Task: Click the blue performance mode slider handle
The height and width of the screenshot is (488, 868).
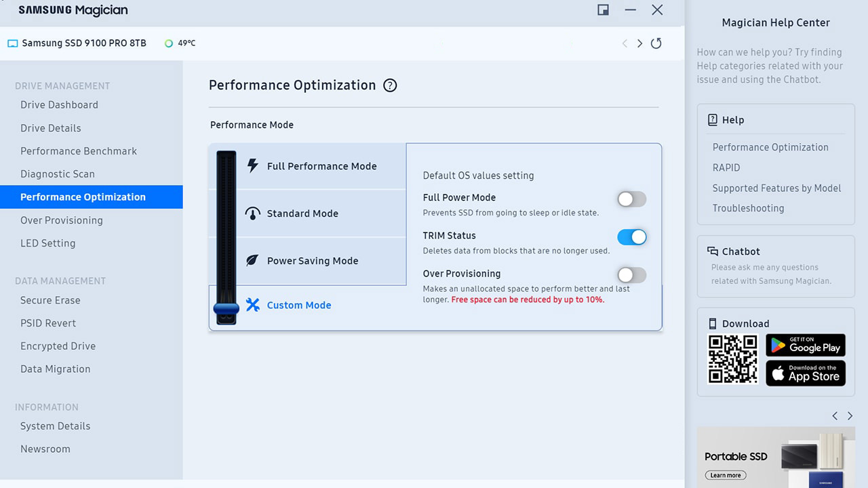Action: pyautogui.click(x=226, y=310)
